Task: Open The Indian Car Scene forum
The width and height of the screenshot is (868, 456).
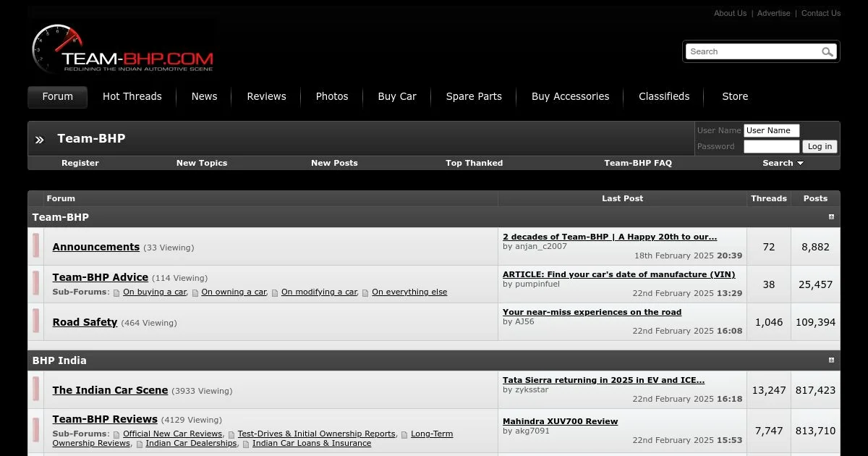Action: click(110, 390)
